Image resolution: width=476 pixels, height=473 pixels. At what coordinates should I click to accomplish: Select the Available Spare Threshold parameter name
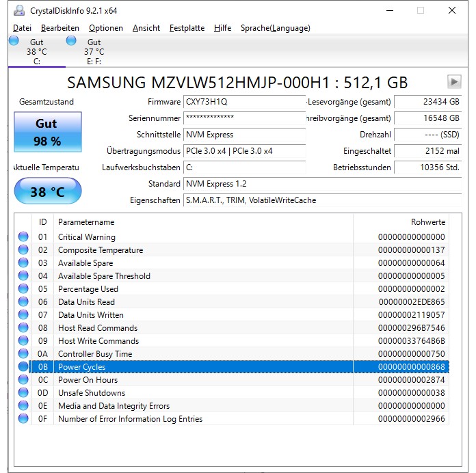tap(104, 276)
